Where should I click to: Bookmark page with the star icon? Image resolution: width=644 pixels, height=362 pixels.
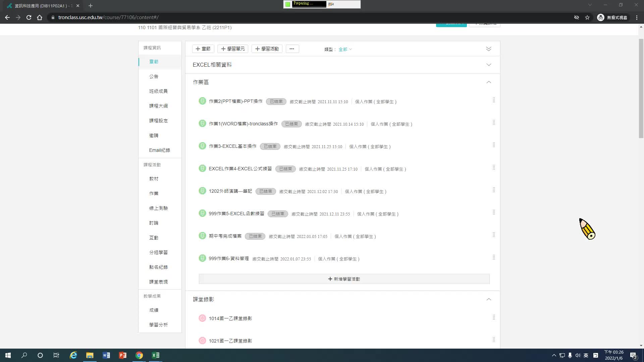click(x=587, y=17)
